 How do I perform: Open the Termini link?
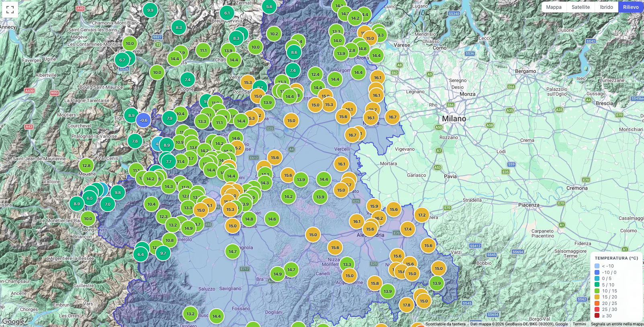(579, 324)
